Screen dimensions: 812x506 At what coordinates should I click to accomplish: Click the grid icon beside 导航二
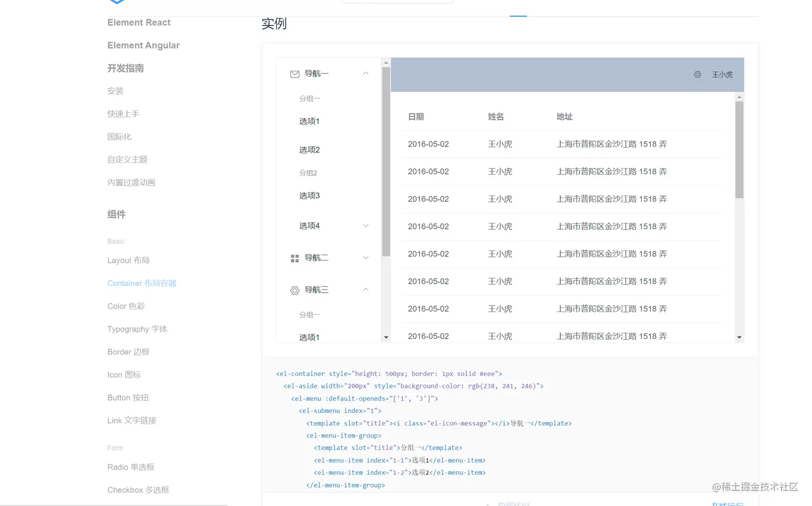point(295,258)
